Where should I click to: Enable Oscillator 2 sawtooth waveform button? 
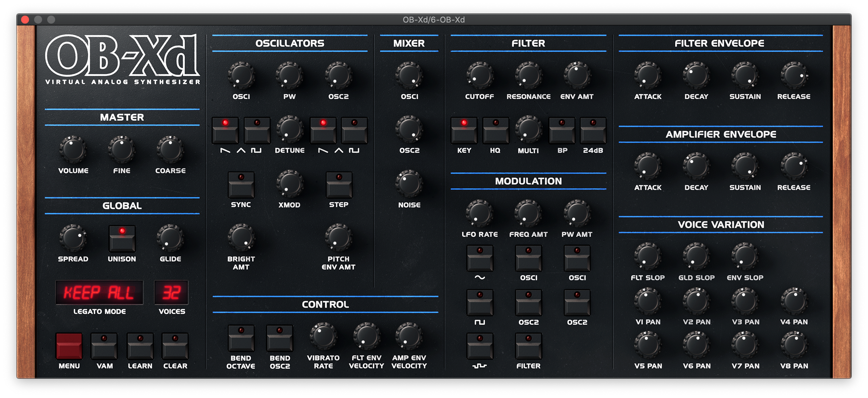tap(323, 131)
